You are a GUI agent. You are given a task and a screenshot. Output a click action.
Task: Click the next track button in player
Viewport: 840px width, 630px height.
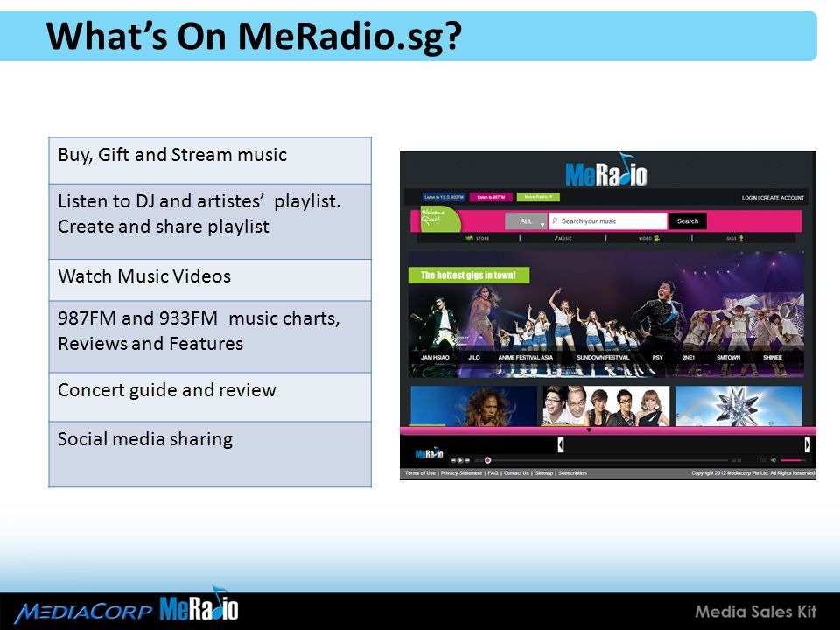467,460
